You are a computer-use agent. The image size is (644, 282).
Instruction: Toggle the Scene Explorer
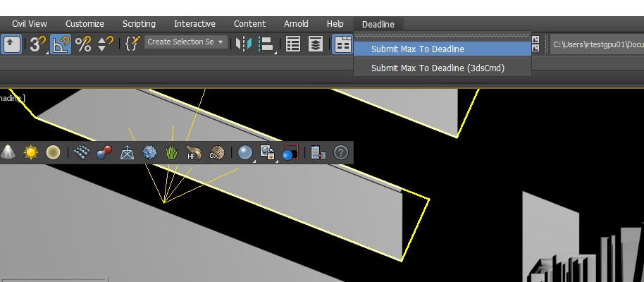293,44
